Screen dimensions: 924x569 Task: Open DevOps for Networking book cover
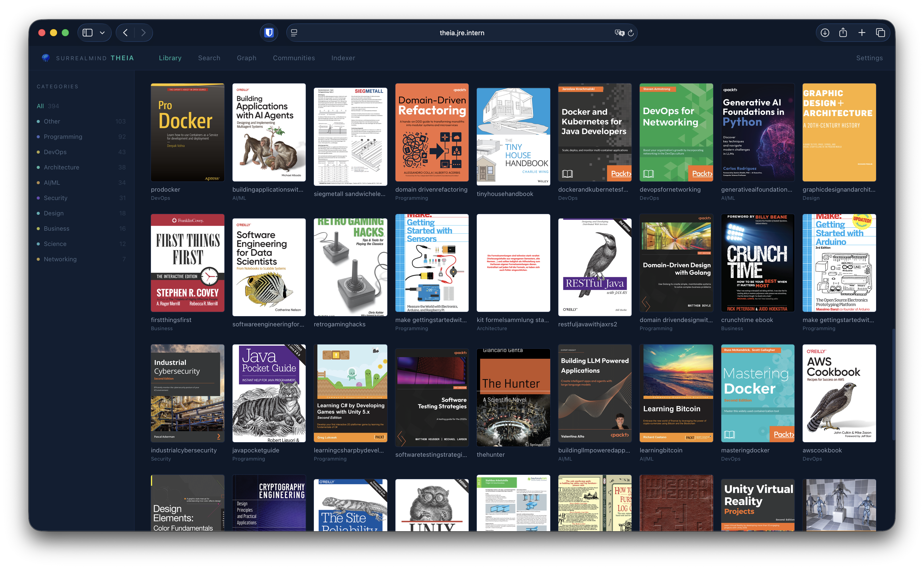pyautogui.click(x=676, y=132)
